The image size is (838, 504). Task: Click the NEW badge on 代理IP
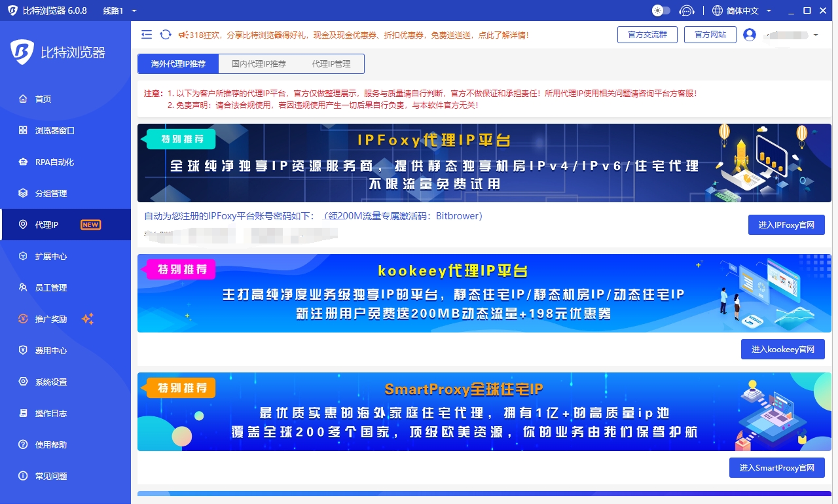(90, 225)
